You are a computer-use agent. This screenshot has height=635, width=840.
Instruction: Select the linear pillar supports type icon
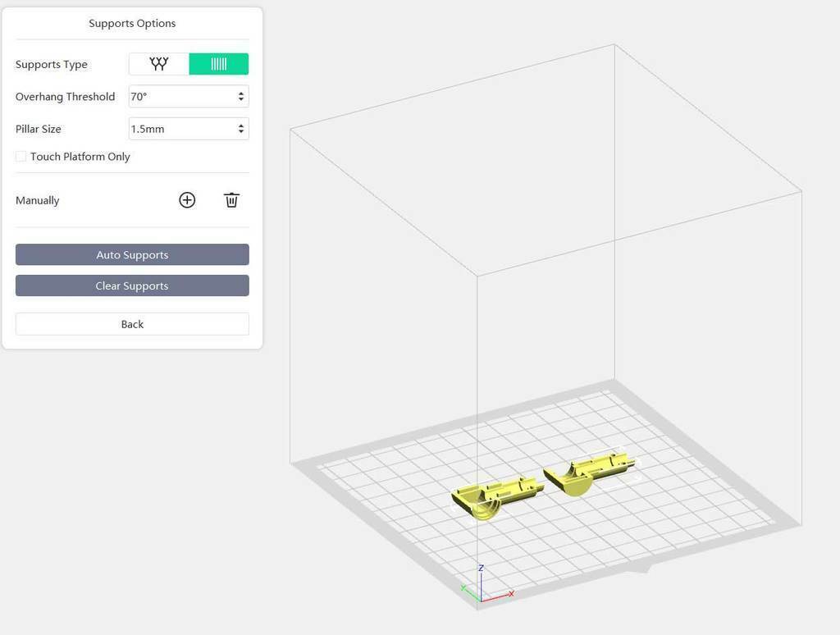tap(219, 64)
